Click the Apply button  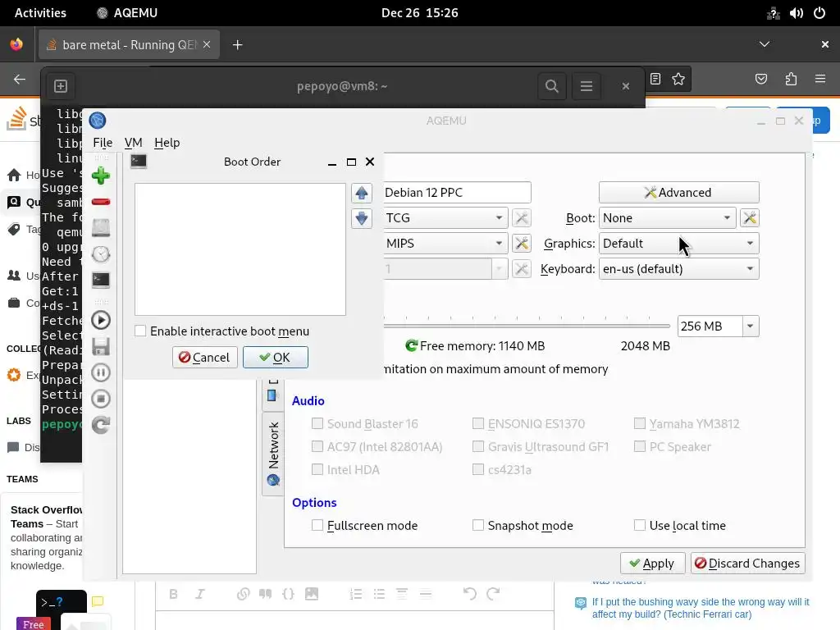(x=652, y=564)
